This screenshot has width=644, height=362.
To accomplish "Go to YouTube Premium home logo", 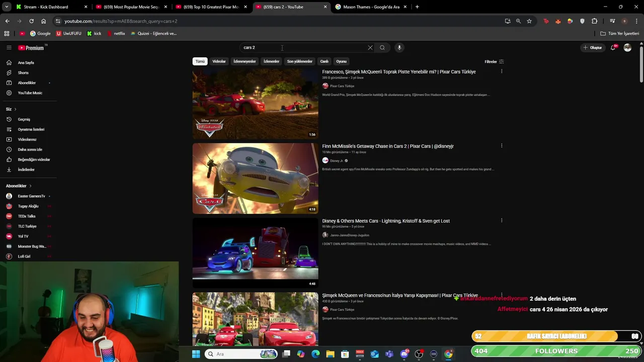I will pyautogui.click(x=32, y=48).
